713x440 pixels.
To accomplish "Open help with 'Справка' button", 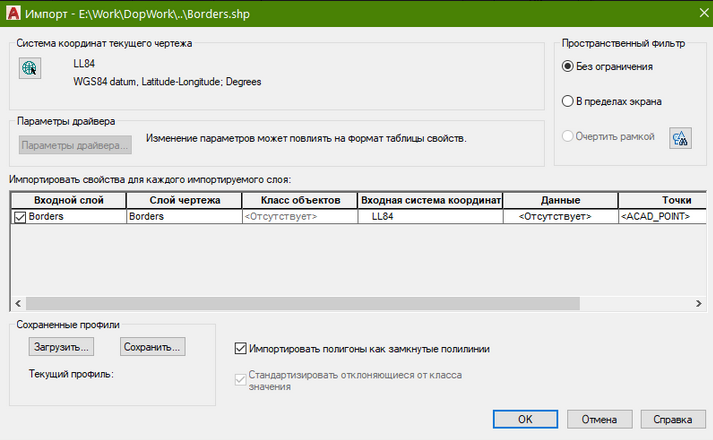I will click(x=666, y=420).
